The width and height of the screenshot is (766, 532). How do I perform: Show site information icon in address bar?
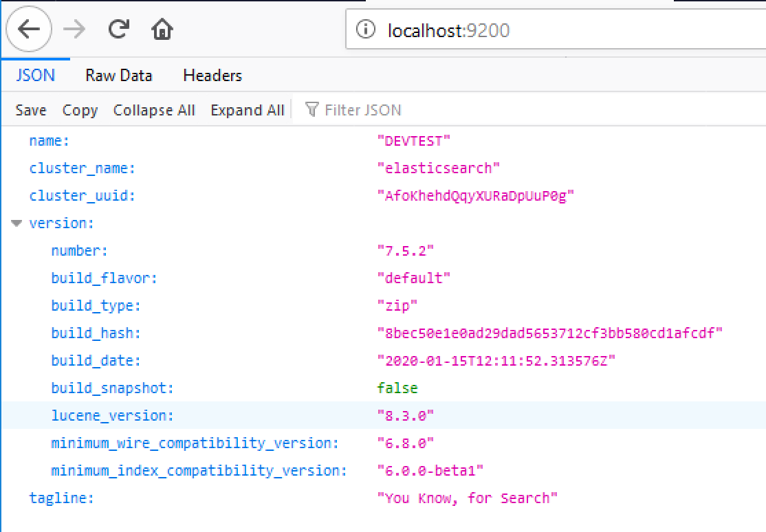pos(365,30)
